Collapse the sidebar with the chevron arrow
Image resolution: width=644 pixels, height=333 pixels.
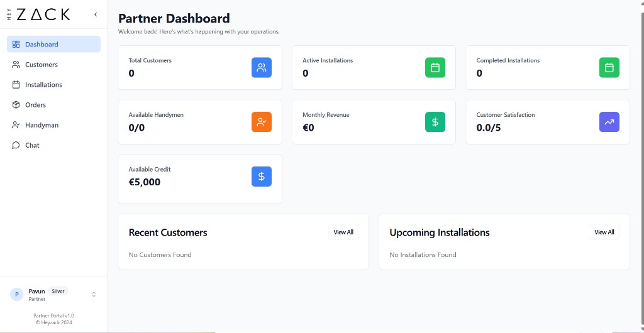[x=96, y=14]
